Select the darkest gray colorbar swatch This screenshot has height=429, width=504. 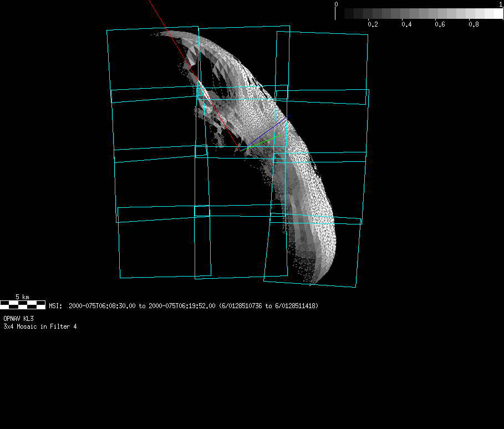click(349, 13)
